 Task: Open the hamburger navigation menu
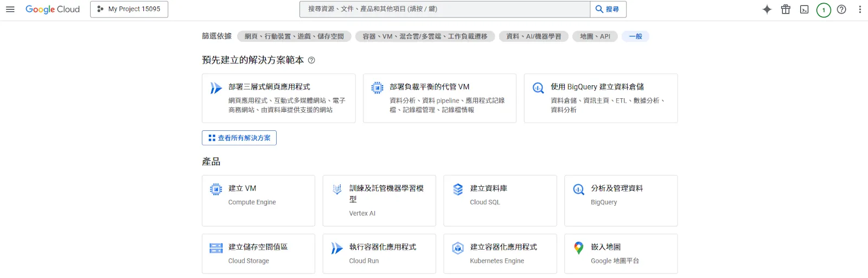tap(10, 9)
